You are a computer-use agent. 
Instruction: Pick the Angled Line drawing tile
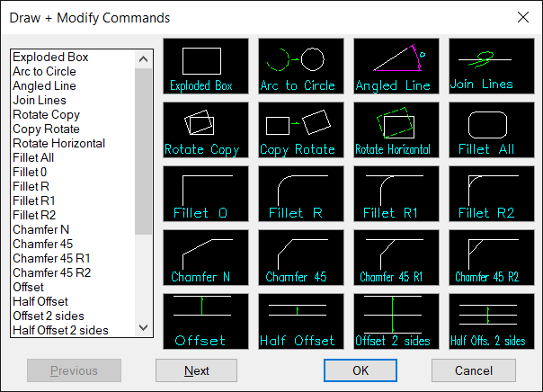pyautogui.click(x=396, y=67)
